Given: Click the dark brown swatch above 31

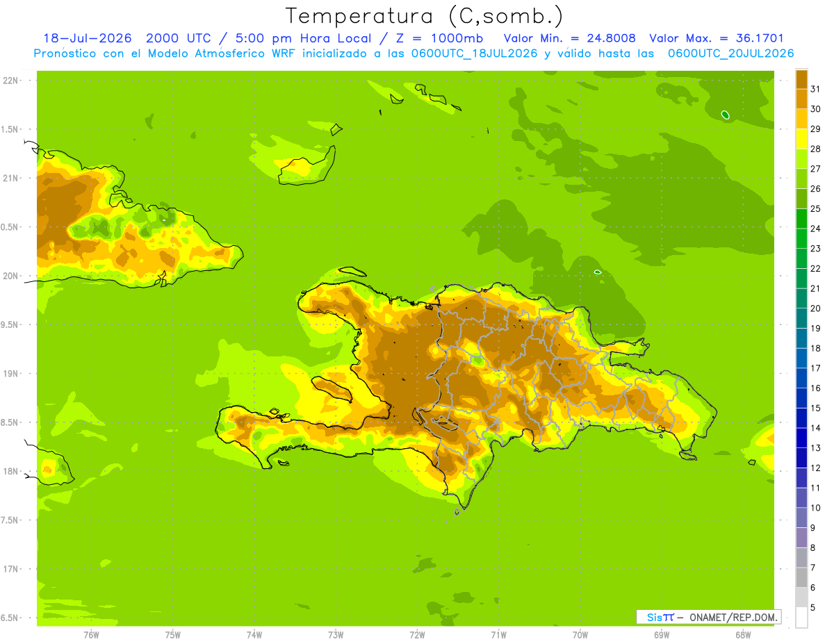Looking at the screenshot, I should coord(801,79).
